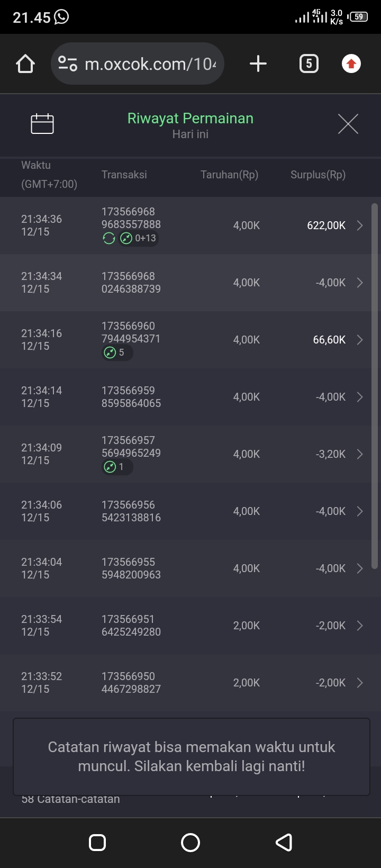Tap the red browser update arrow icon
The height and width of the screenshot is (868, 381).
pos(351,64)
